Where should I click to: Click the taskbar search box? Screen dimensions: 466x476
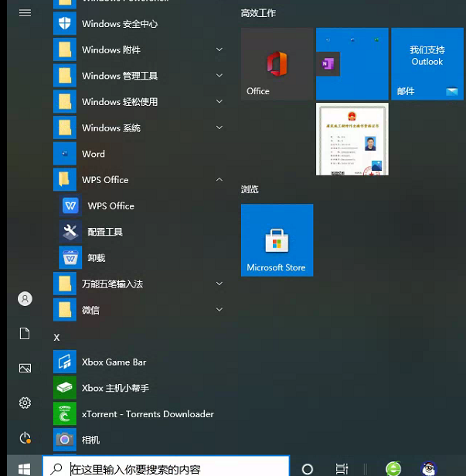tap(166, 467)
